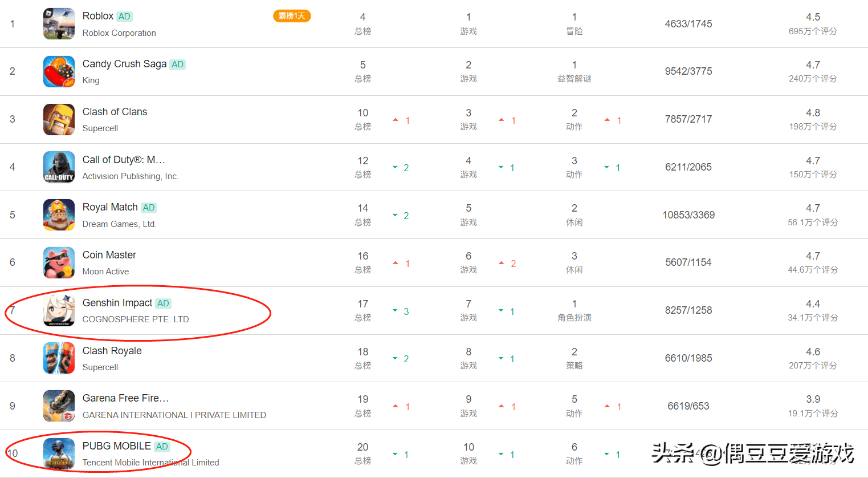This screenshot has width=868, height=478.
Task: Click Supercell under Clash of Clans
Action: click(x=100, y=128)
